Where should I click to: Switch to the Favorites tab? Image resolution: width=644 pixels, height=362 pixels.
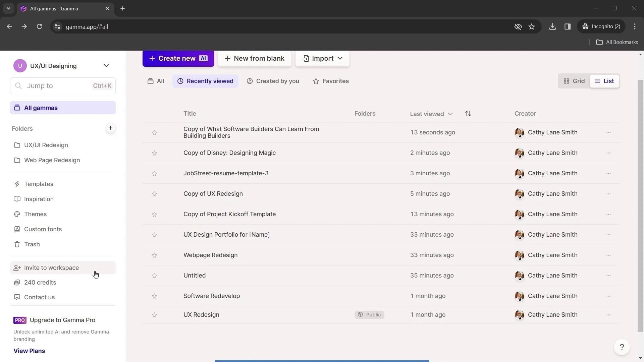[x=331, y=81]
